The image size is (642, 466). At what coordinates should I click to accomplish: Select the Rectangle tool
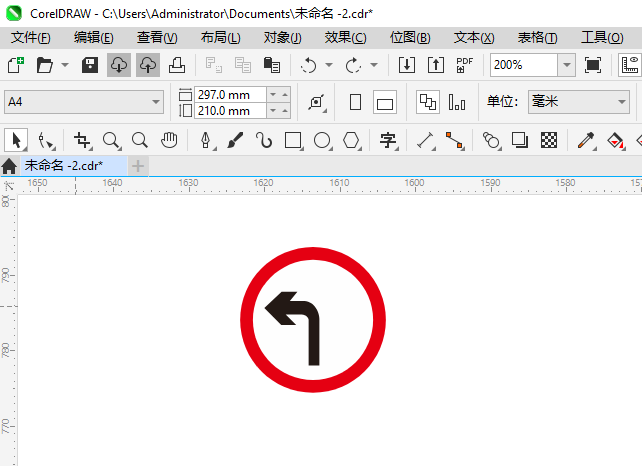[294, 140]
